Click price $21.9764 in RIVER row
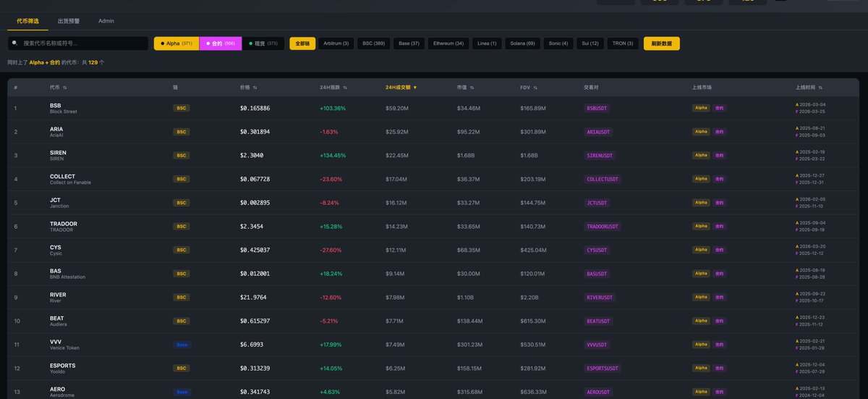 pos(253,298)
